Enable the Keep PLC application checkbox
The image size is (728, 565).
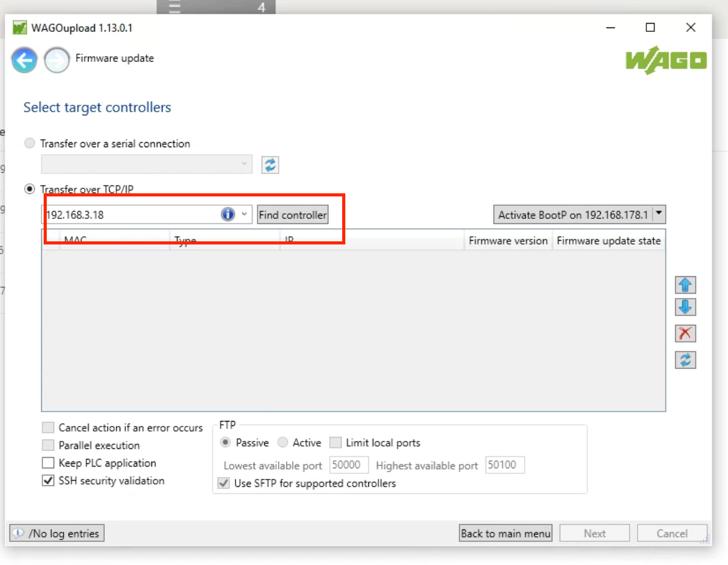[48, 463]
